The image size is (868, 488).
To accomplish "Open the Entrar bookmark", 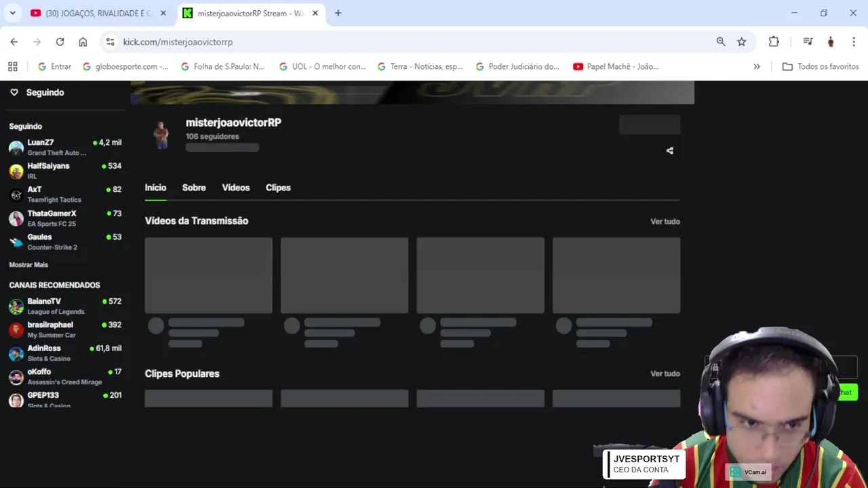I will (x=54, y=66).
